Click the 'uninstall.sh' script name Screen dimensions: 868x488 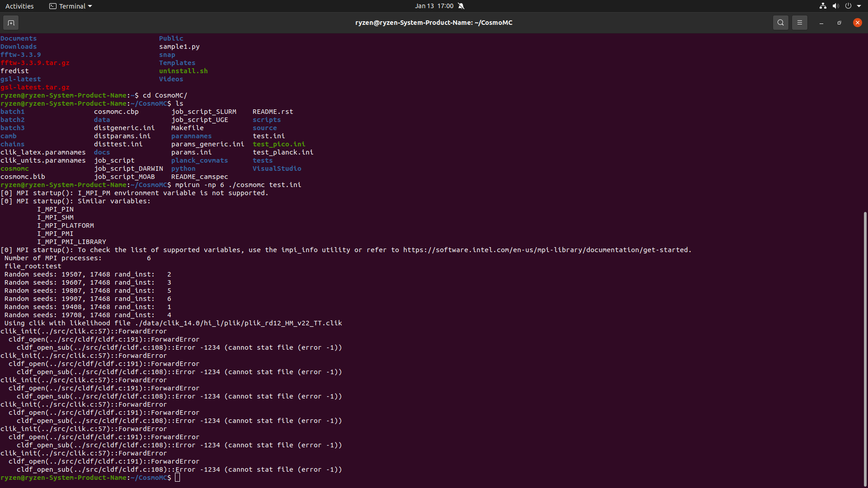184,71
